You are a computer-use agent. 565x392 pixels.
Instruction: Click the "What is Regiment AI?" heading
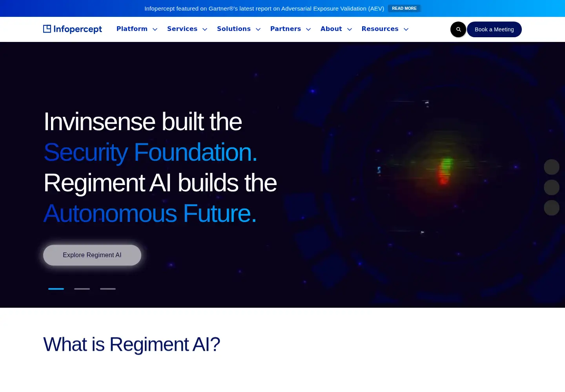[131, 345]
